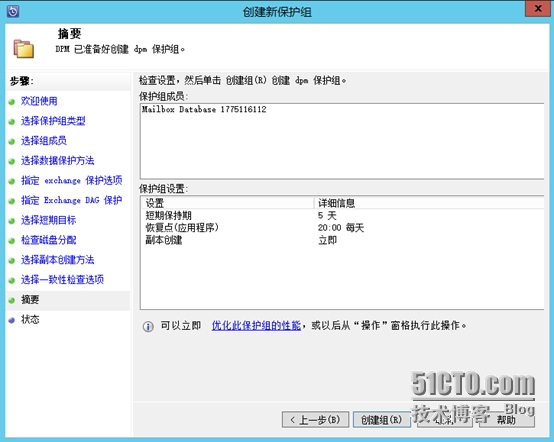Open 选择副本创建方法 step
Viewport: 554px width, 442px height.
point(58,260)
